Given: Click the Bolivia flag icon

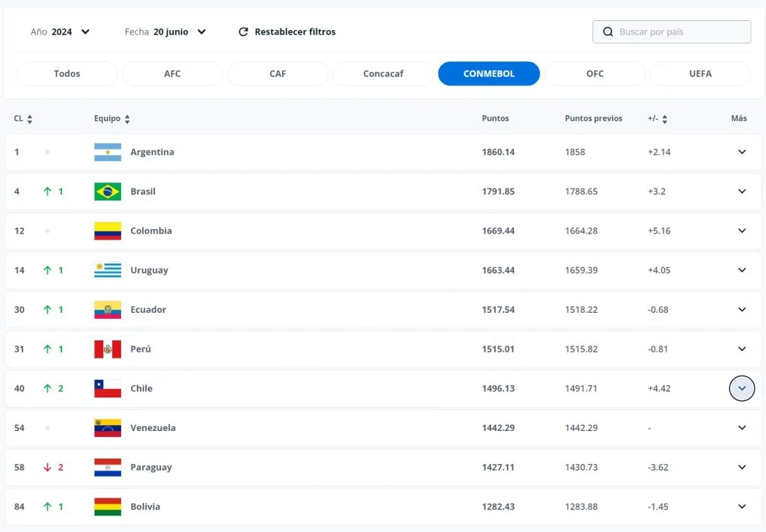Looking at the screenshot, I should point(108,507).
